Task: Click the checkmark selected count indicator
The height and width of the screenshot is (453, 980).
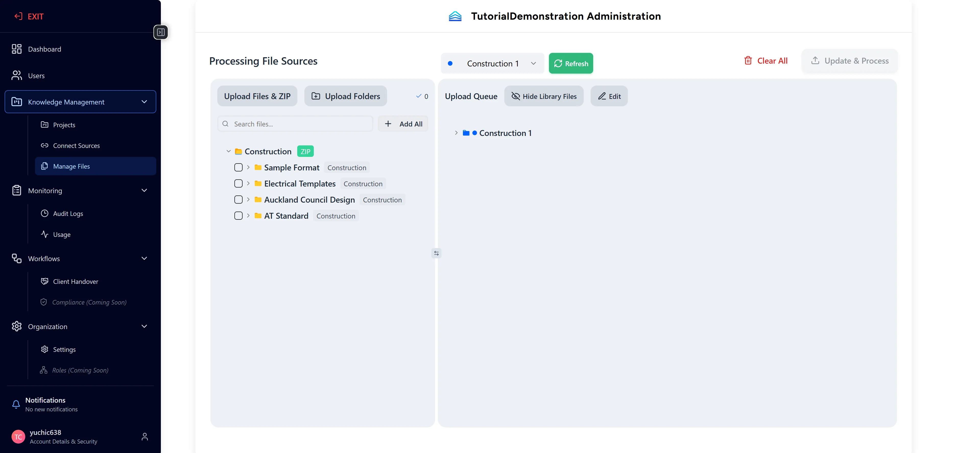Action: pyautogui.click(x=422, y=96)
